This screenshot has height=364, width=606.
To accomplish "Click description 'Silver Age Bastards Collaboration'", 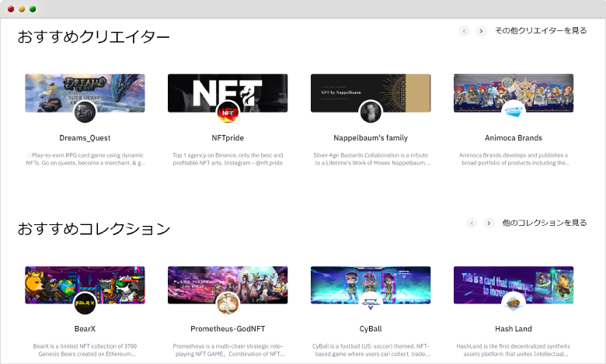I will (371, 159).
